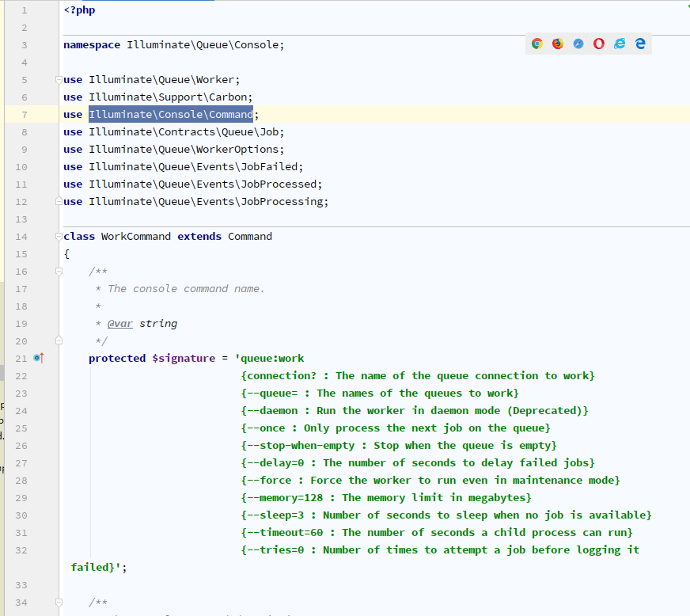Click the {--timeout=60 ...} option line

pos(437,533)
